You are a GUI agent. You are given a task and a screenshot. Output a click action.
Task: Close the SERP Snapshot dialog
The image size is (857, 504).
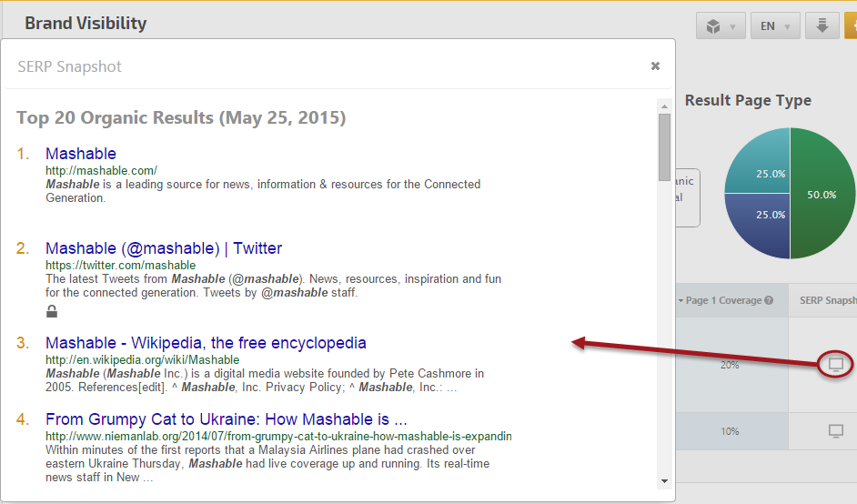(x=655, y=66)
